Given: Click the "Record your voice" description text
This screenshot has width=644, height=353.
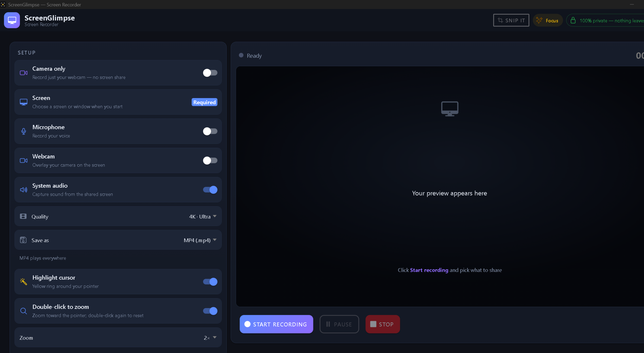Looking at the screenshot, I should point(51,136).
